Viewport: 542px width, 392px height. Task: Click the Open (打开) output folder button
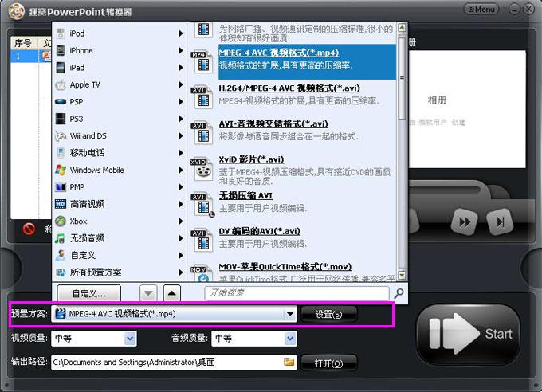pyautogui.click(x=328, y=363)
